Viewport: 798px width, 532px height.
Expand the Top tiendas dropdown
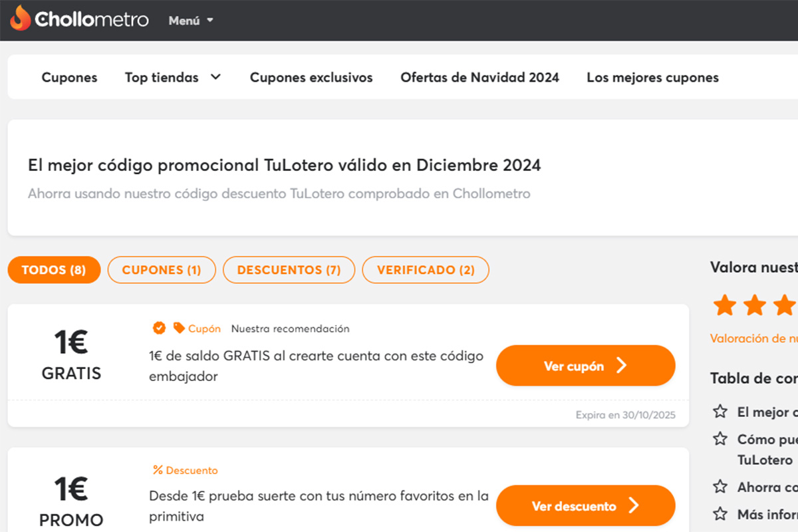click(173, 77)
